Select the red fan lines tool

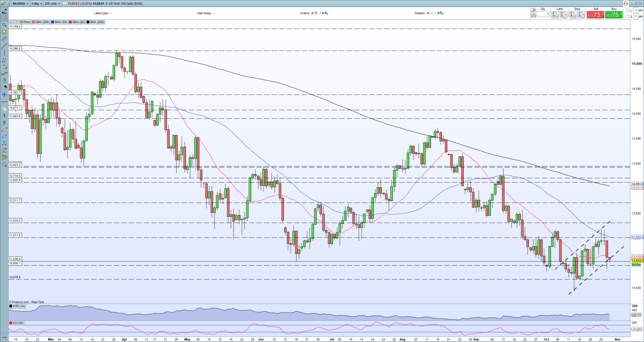(4, 157)
